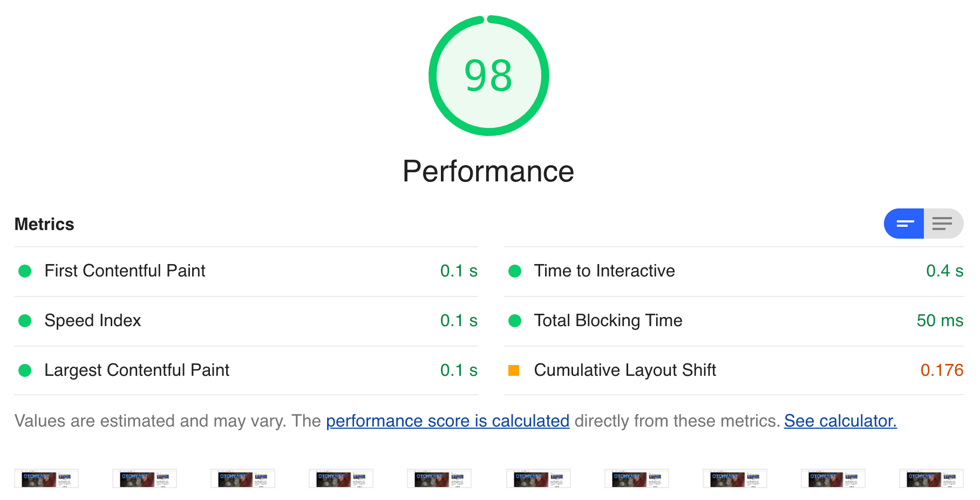
Task: Open the last filmstrip screenshot thumbnail
Action: tap(931, 478)
